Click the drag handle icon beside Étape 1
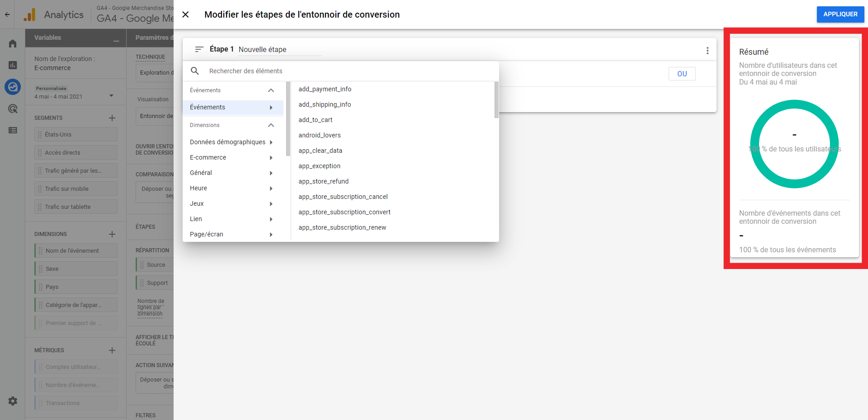Image resolution: width=868 pixels, height=420 pixels. click(199, 49)
